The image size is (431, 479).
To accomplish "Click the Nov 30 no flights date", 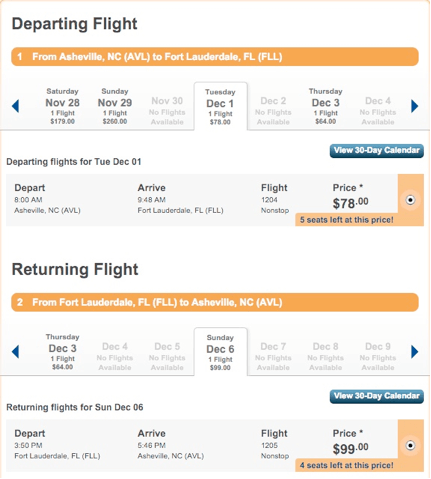I will coord(167,111).
